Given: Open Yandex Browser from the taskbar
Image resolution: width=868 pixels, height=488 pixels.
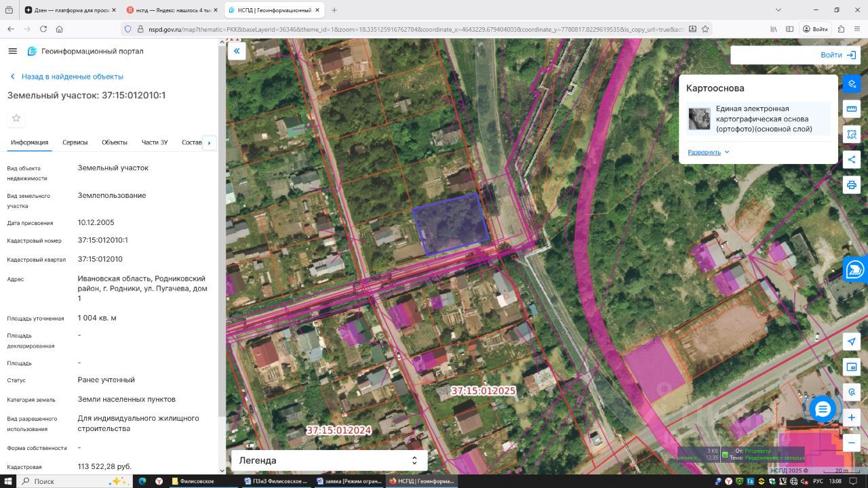Looking at the screenshot, I should pyautogui.click(x=159, y=481).
